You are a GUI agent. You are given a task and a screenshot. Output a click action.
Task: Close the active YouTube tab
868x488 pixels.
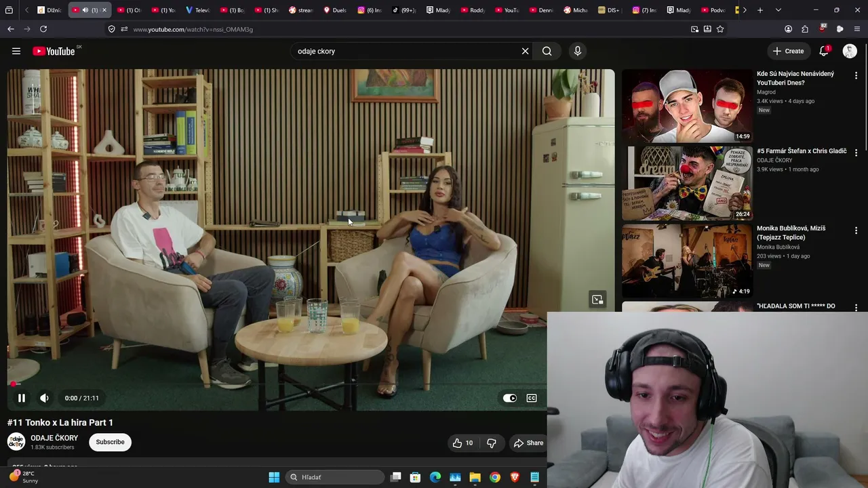104,10
